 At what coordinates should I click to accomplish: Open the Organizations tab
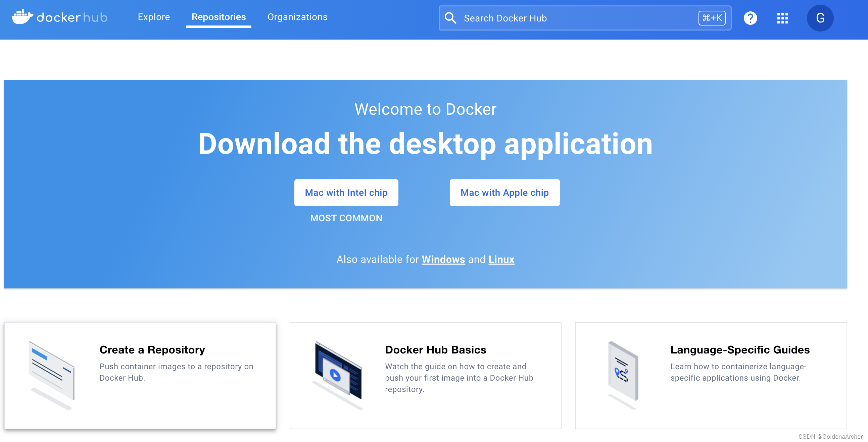(297, 17)
